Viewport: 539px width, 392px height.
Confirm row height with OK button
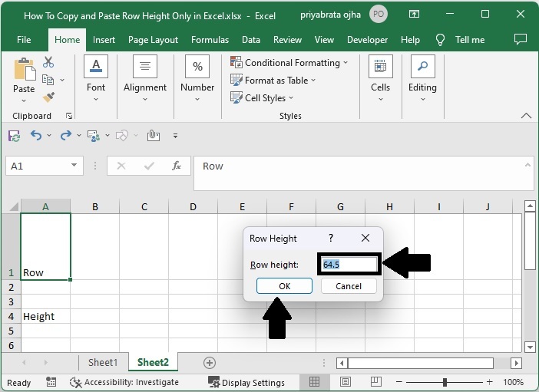click(x=284, y=285)
